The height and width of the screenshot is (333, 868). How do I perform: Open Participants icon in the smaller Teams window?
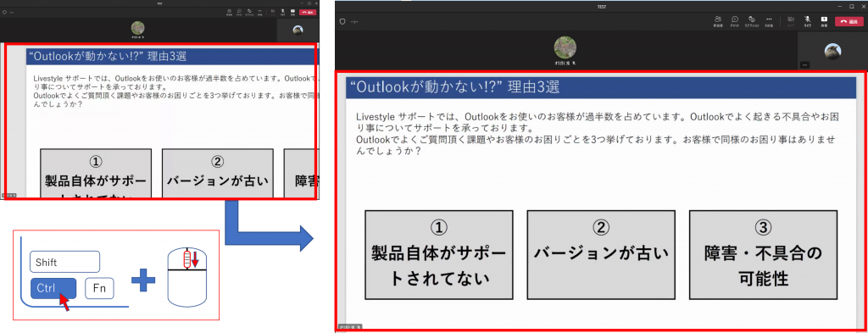(x=229, y=12)
